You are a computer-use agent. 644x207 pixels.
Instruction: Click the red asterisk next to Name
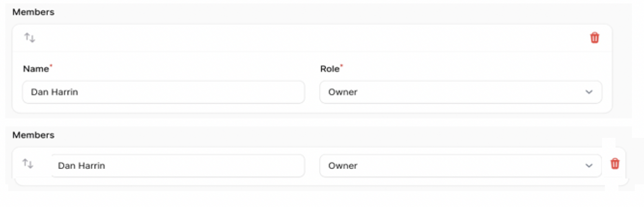(x=51, y=66)
